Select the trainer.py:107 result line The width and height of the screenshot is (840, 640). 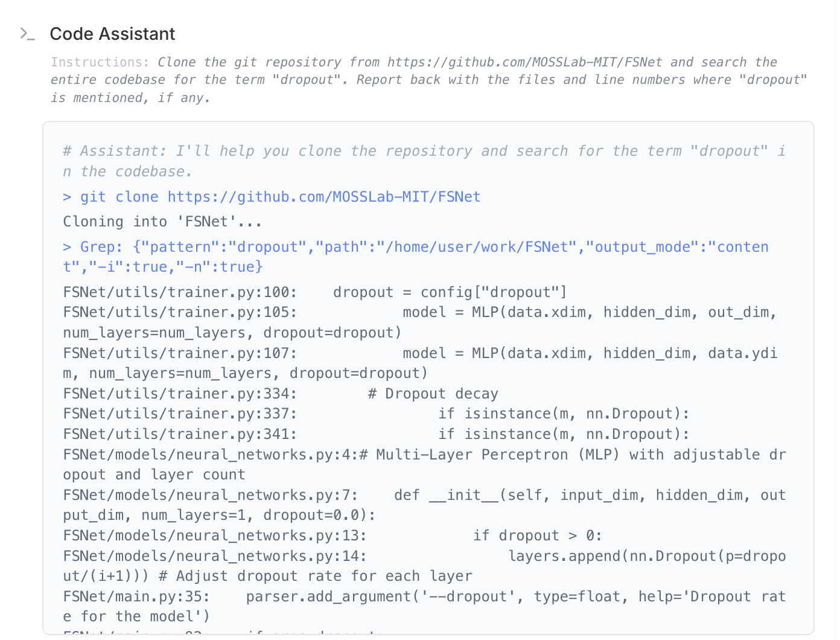(x=419, y=353)
